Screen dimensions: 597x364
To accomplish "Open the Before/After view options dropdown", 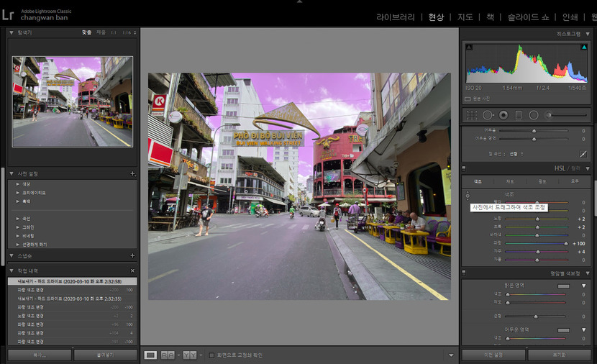I will 201,355.
